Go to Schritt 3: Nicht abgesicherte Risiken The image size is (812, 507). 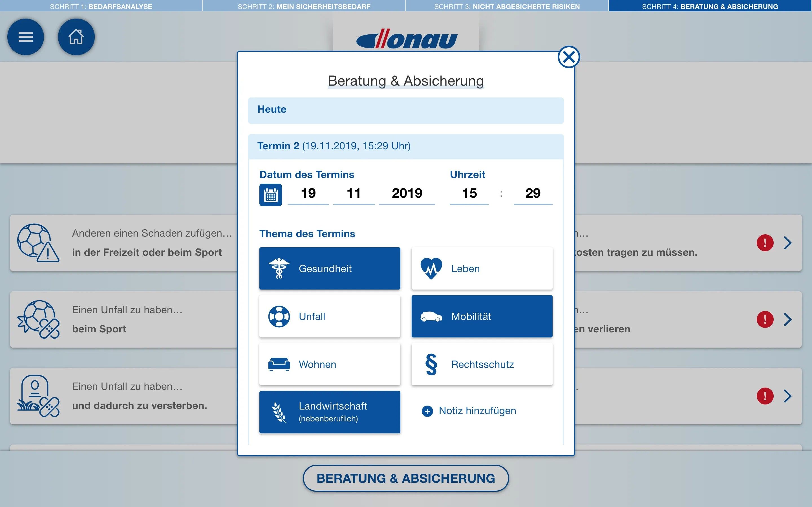[x=507, y=6]
